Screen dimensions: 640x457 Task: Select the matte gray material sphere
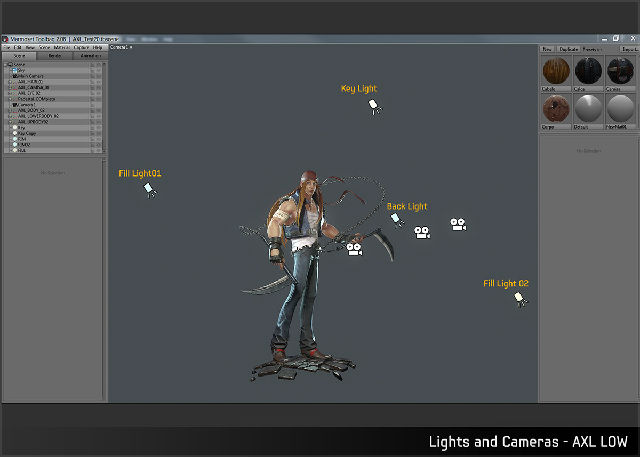[x=620, y=109]
